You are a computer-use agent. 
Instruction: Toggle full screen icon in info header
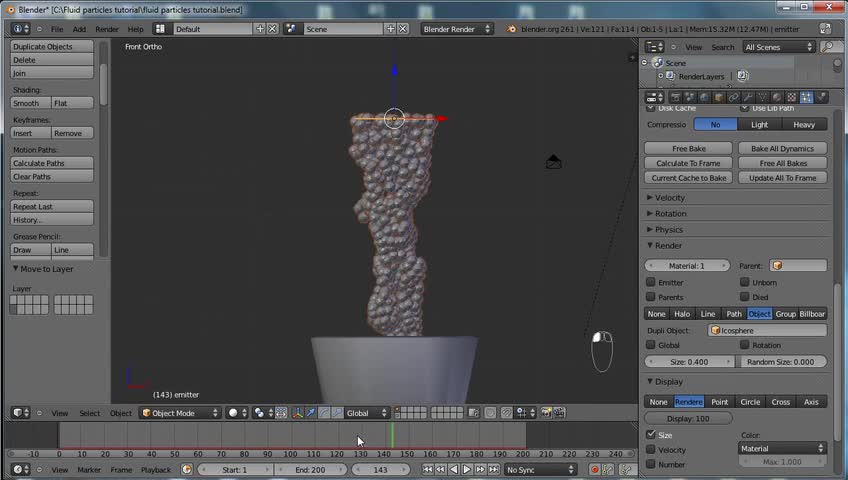pyautogui.click(x=825, y=29)
